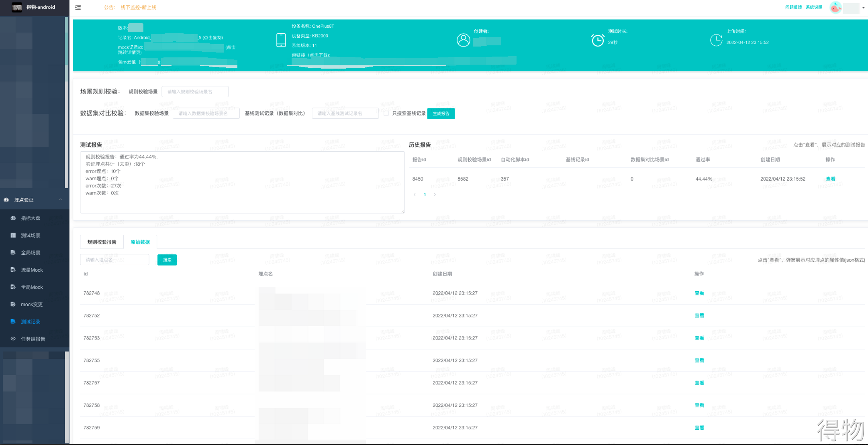Click the 全局场景 document icon
This screenshot has height=445, width=868.
(x=13, y=252)
